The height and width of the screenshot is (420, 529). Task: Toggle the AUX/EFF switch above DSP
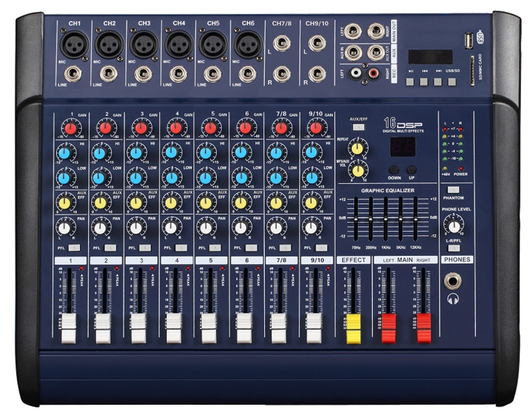pyautogui.click(x=358, y=127)
